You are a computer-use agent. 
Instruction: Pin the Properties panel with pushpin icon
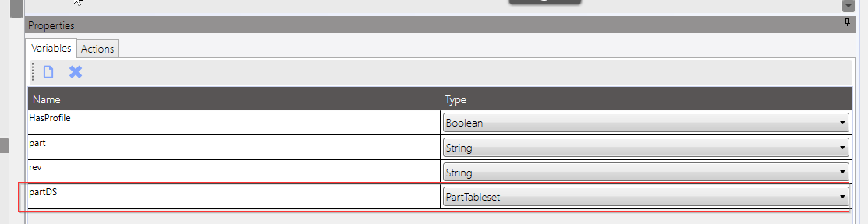(847, 22)
